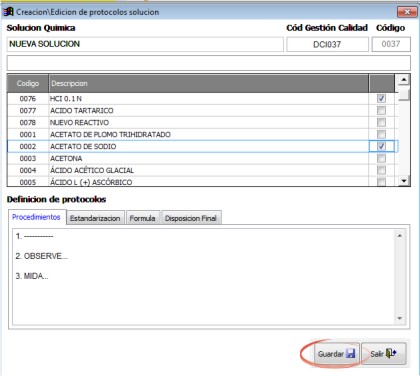Select row code 0001
Viewport: 420px width, 376px height.
28,135
